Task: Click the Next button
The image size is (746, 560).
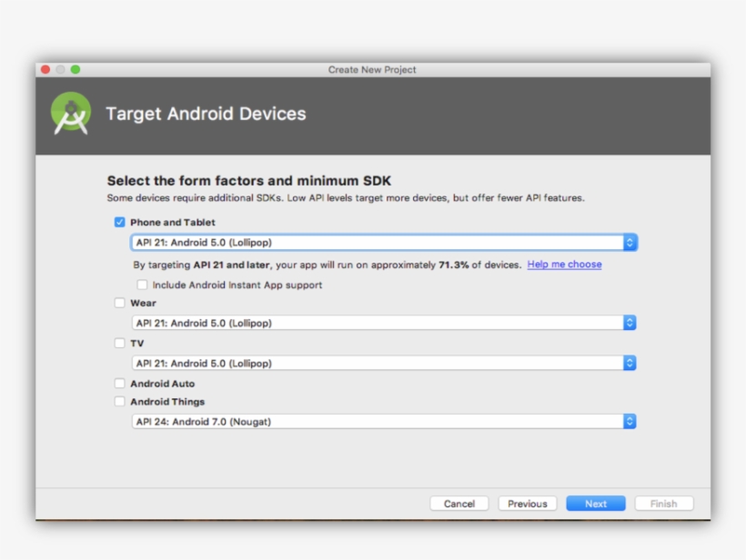Action: [x=595, y=504]
